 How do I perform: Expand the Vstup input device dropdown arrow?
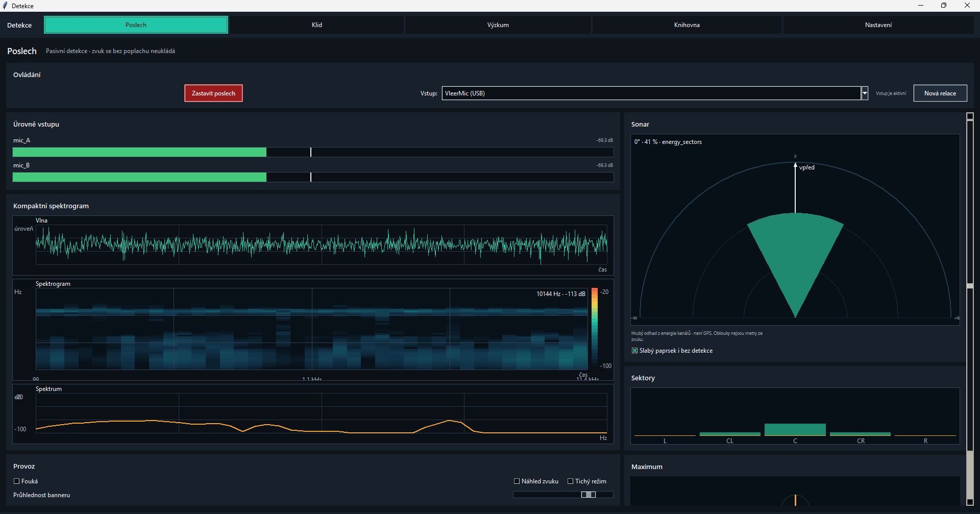pos(865,93)
